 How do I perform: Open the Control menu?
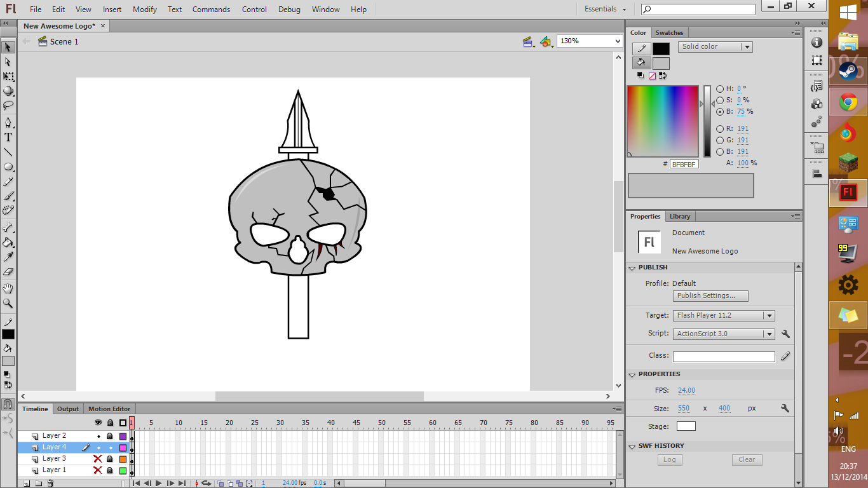[x=254, y=10]
